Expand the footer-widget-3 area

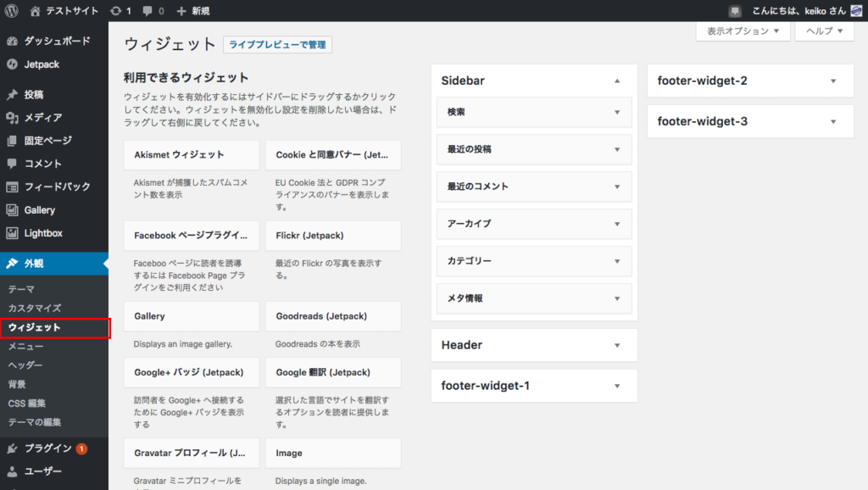coord(833,122)
